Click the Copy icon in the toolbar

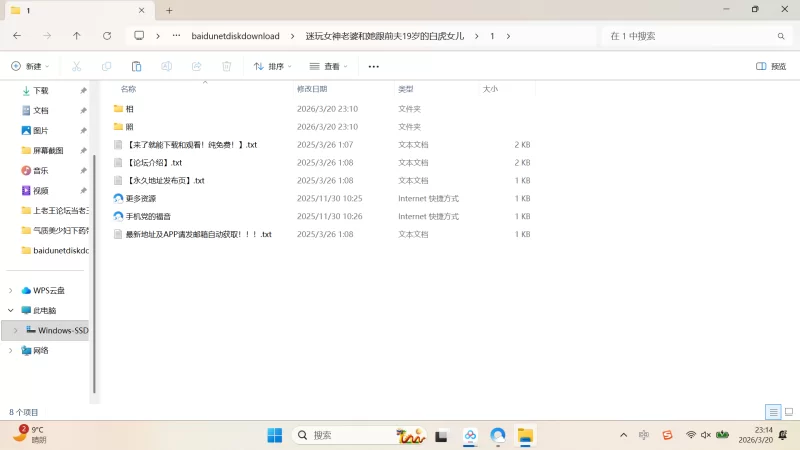(106, 66)
